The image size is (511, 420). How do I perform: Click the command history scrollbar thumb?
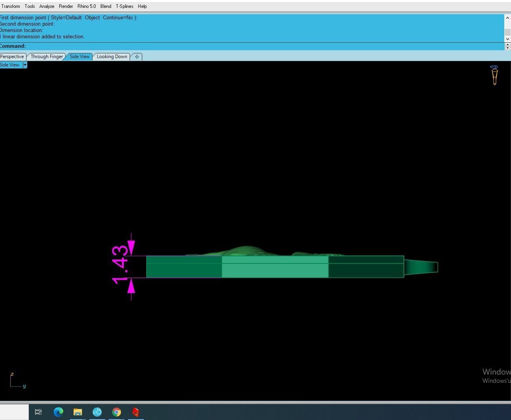pos(507,32)
